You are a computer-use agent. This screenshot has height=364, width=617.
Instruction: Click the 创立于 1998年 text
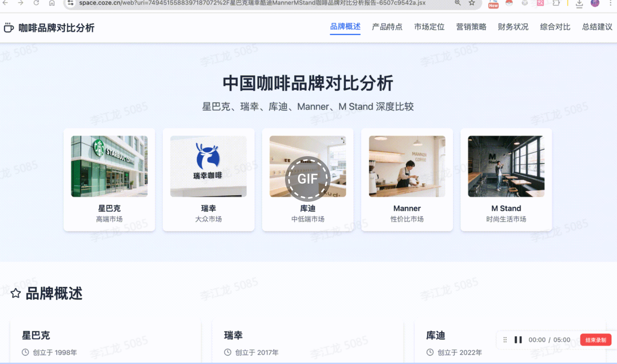click(x=55, y=352)
